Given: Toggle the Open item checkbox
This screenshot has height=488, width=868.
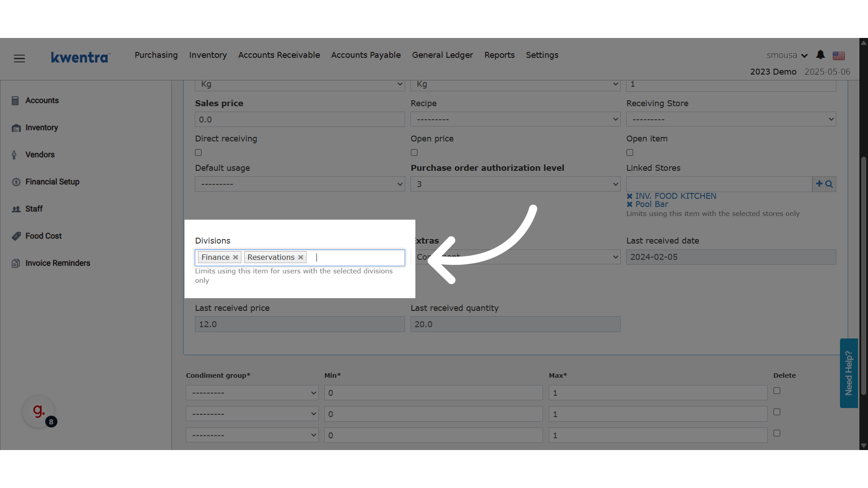Looking at the screenshot, I should click(x=630, y=153).
